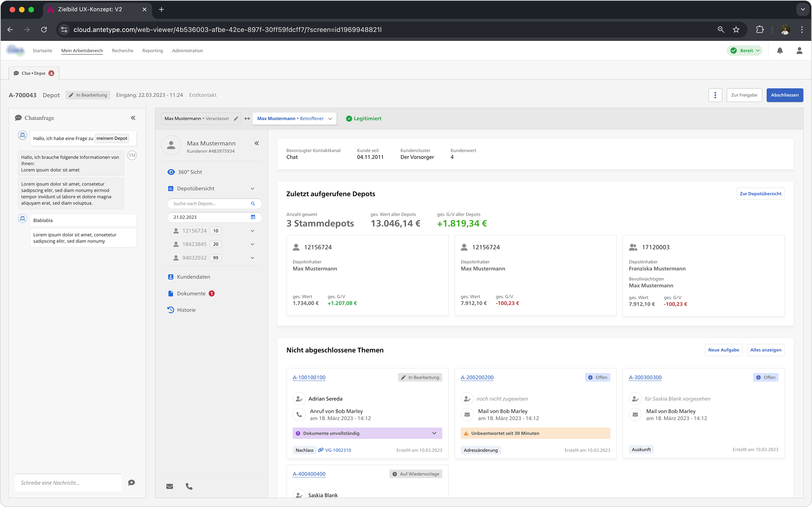Viewport: 812px width, 507px height.
Task: Click the app logo in header
Action: (x=16, y=50)
